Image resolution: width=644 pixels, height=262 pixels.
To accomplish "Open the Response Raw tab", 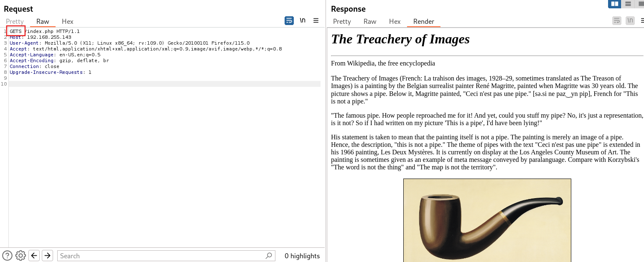I will pos(370,21).
